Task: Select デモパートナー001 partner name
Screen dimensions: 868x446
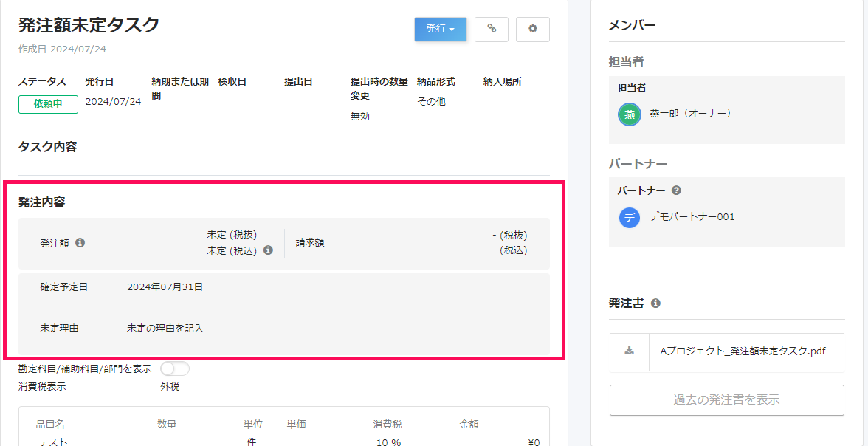Action: tap(692, 216)
